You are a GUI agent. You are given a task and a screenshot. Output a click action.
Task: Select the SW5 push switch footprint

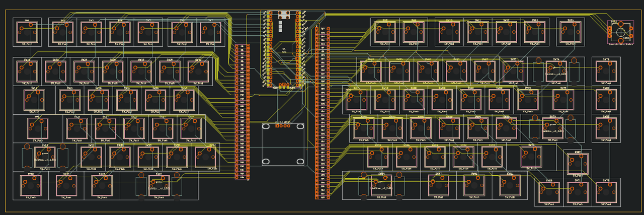click(148, 33)
